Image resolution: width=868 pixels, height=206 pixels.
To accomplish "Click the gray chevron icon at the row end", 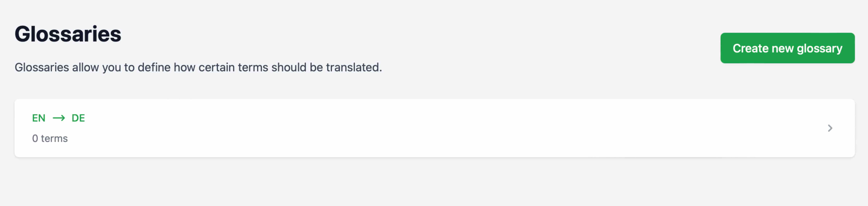I will point(830,128).
